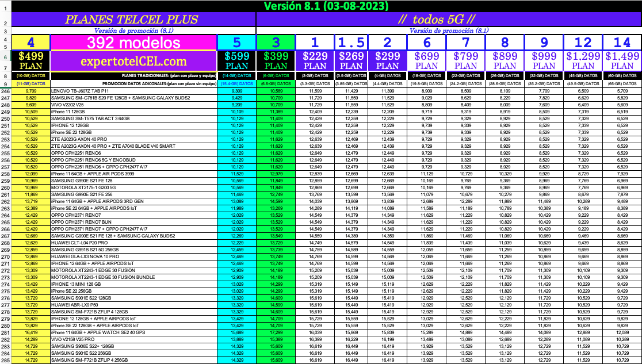Click the SAMSUNG G991B S21 5G 256GB cell

133,250
